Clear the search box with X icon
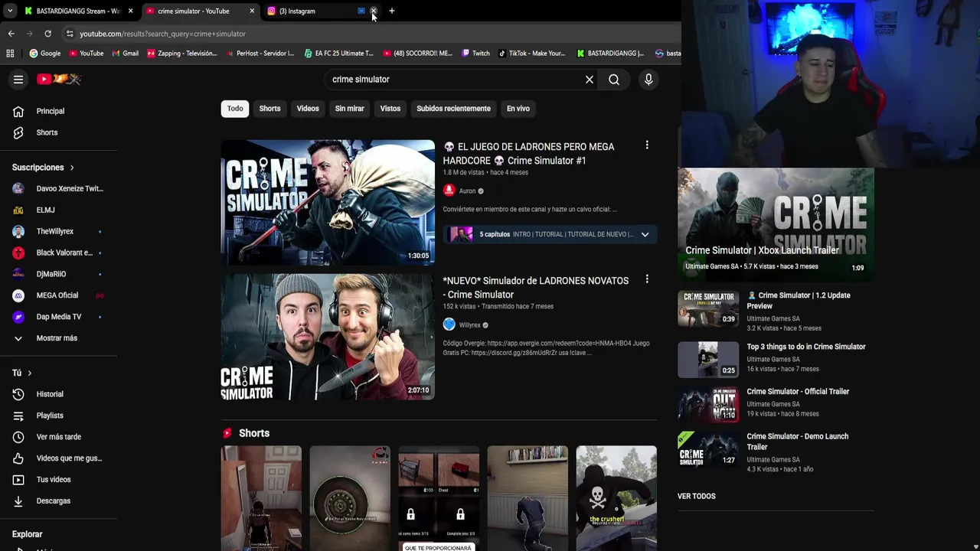This screenshot has height=551, width=980. (590, 80)
